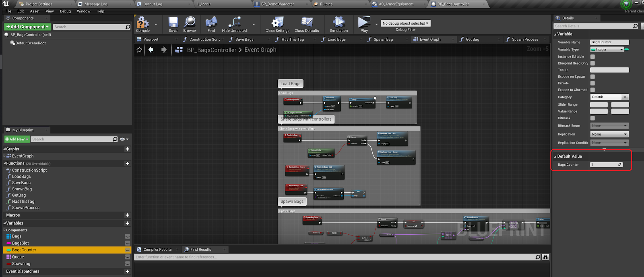Open the Replication dropdown
Screen dimensions: 644x277
coord(609,134)
